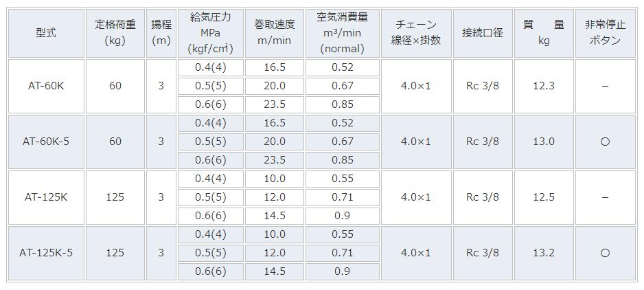Click the 型式 column header
This screenshot has height=290, width=644.
pyautogui.click(x=46, y=33)
